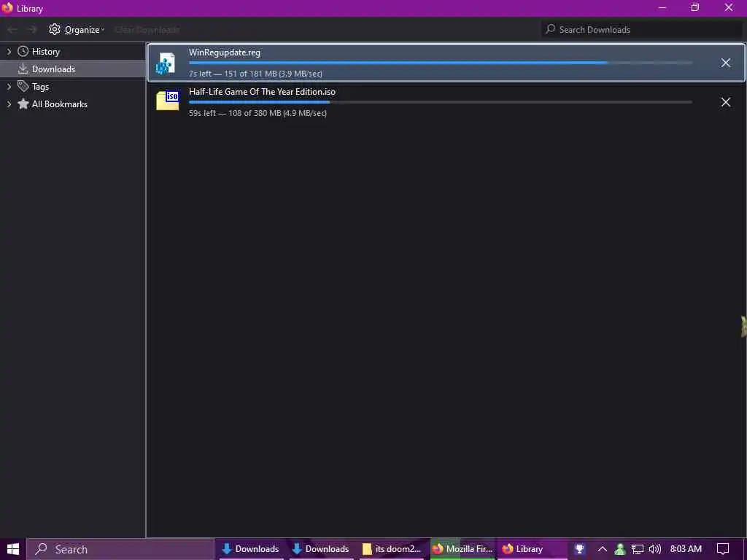Restore down the Library window
The height and width of the screenshot is (560, 747).
[x=695, y=7]
